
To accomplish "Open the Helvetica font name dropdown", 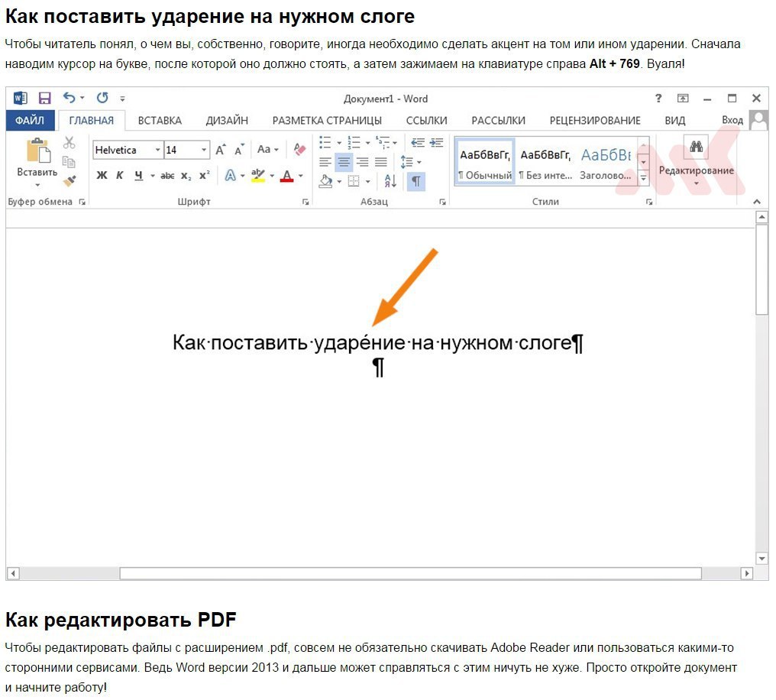I will point(157,150).
